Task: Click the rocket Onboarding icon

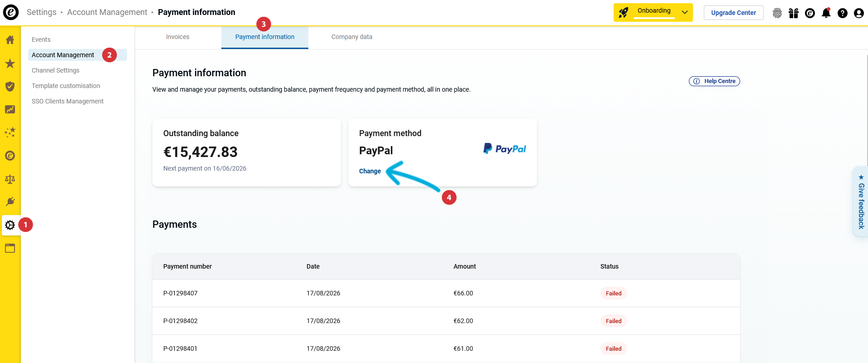Action: coord(624,13)
